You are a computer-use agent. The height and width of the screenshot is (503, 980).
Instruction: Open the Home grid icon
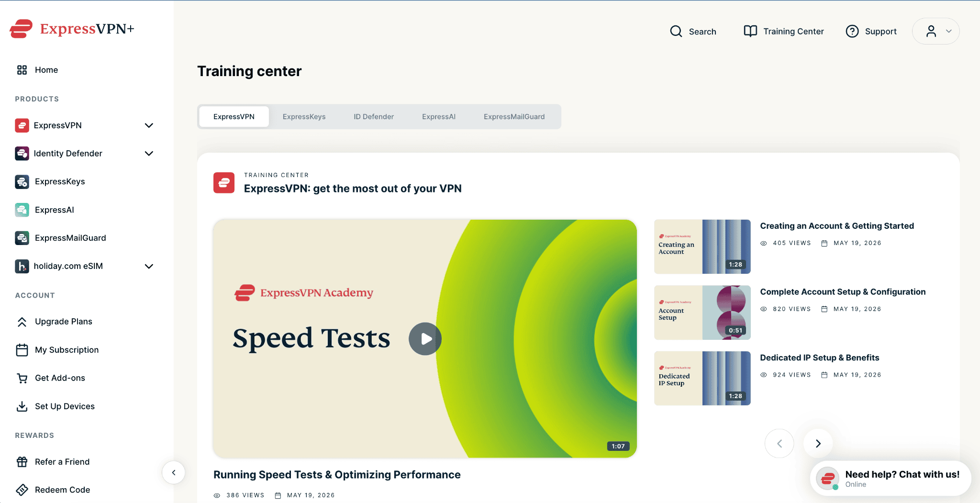[x=22, y=70]
